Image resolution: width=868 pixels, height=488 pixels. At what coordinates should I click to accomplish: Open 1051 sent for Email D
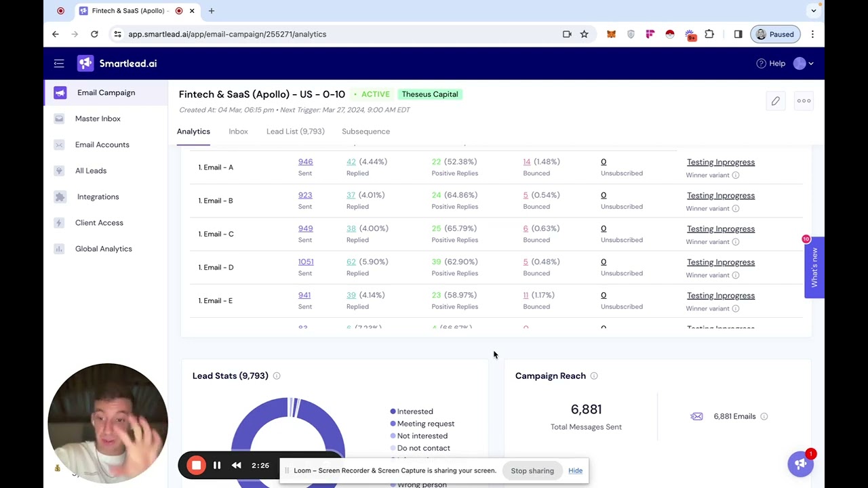click(306, 262)
